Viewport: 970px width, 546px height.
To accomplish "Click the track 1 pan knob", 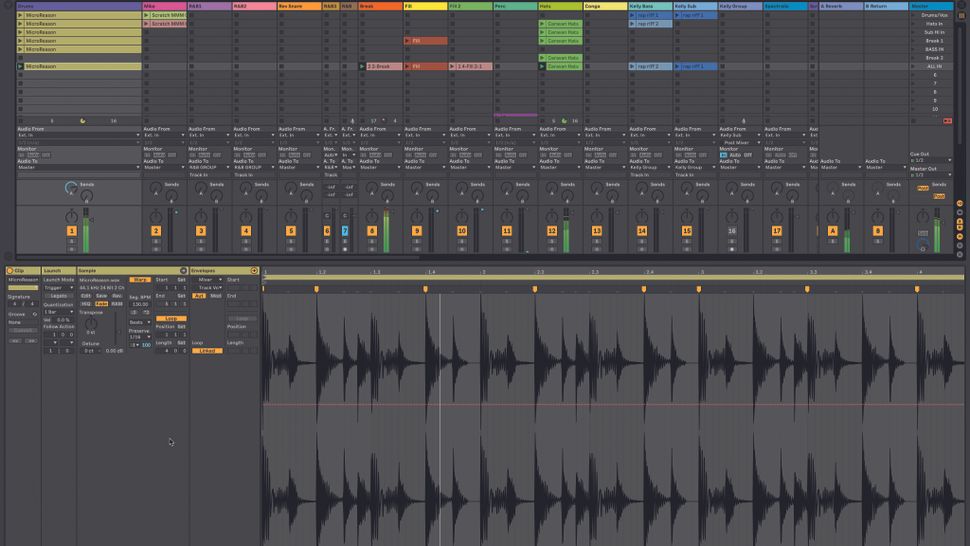I will pos(72,216).
